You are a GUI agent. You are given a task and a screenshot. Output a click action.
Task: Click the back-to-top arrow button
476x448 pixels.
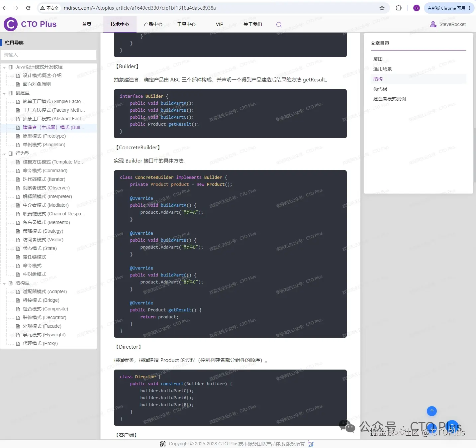click(431, 411)
